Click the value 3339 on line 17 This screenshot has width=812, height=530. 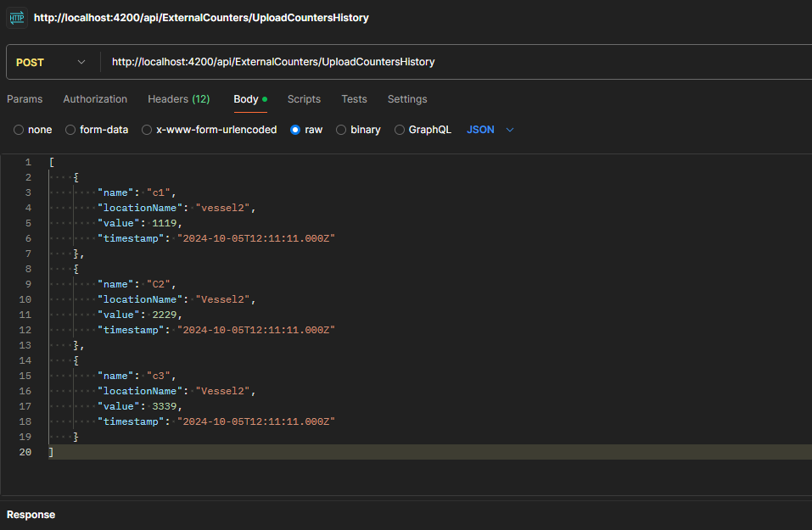164,406
